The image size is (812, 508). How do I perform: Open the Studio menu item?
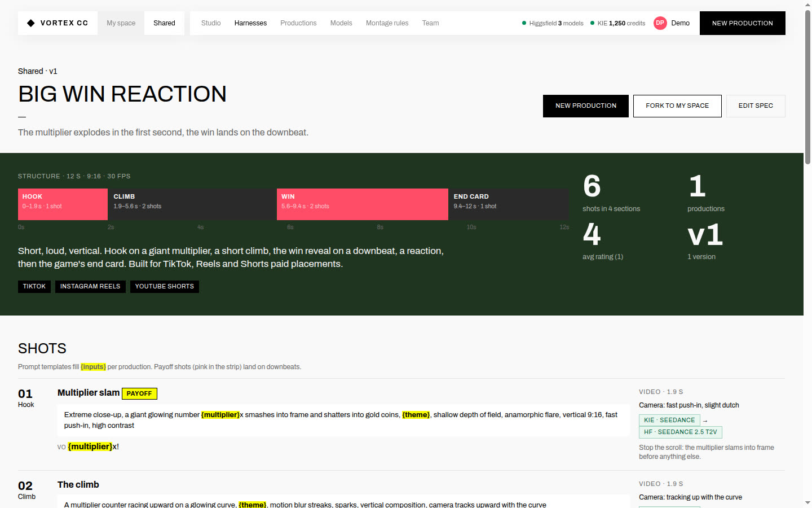pyautogui.click(x=211, y=23)
